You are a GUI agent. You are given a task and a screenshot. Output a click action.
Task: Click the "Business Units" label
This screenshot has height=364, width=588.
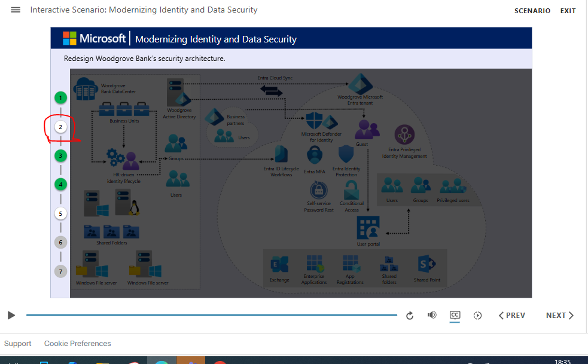coord(124,121)
